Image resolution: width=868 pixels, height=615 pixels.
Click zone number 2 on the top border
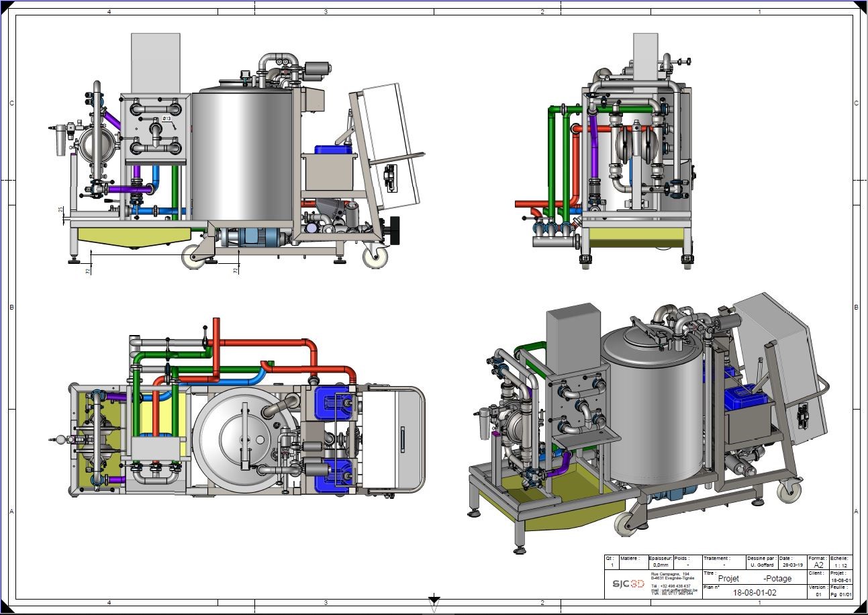click(x=542, y=12)
